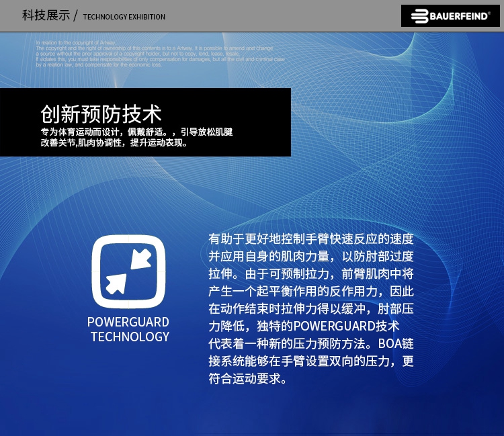Click the subtitle line starting with 专为体育运动而设计
The image size is (504, 436).
pos(136,132)
